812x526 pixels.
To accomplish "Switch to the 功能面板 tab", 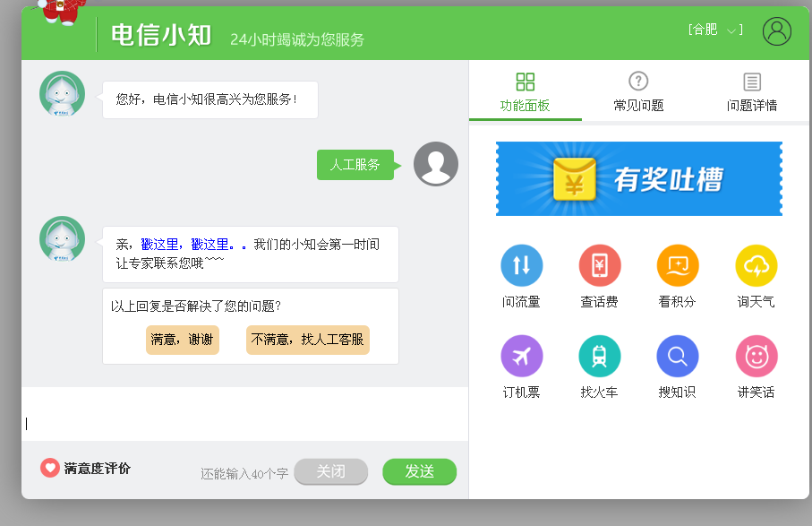I will [x=526, y=91].
